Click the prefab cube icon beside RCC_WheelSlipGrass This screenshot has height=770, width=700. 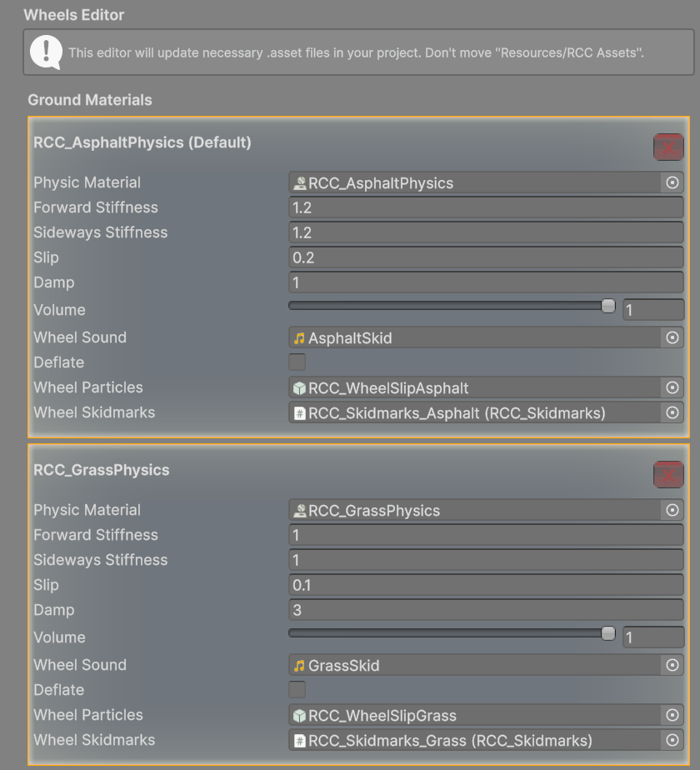[x=300, y=716]
